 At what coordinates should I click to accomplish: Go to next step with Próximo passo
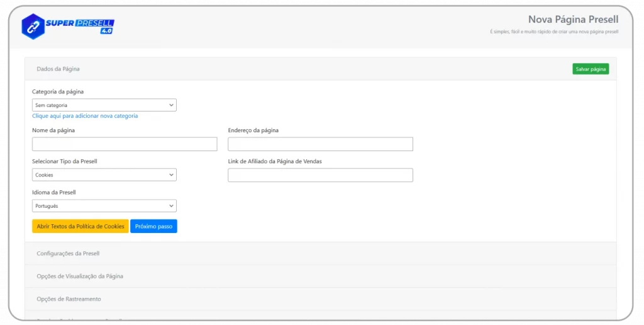coord(153,226)
